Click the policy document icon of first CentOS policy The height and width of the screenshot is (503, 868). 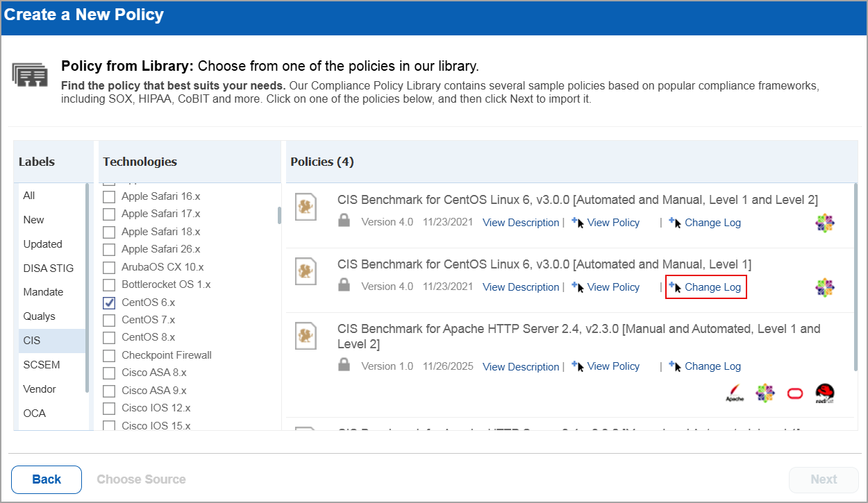pos(306,207)
